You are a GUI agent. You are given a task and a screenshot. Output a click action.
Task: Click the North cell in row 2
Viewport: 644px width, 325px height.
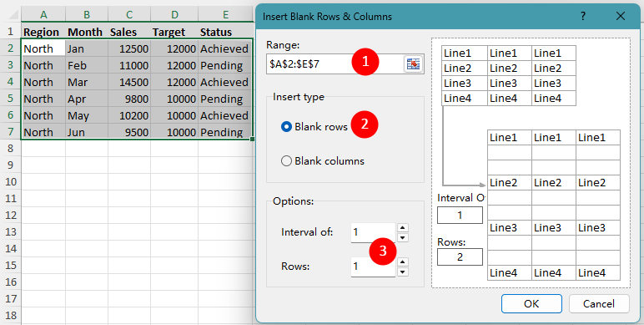[x=43, y=48]
